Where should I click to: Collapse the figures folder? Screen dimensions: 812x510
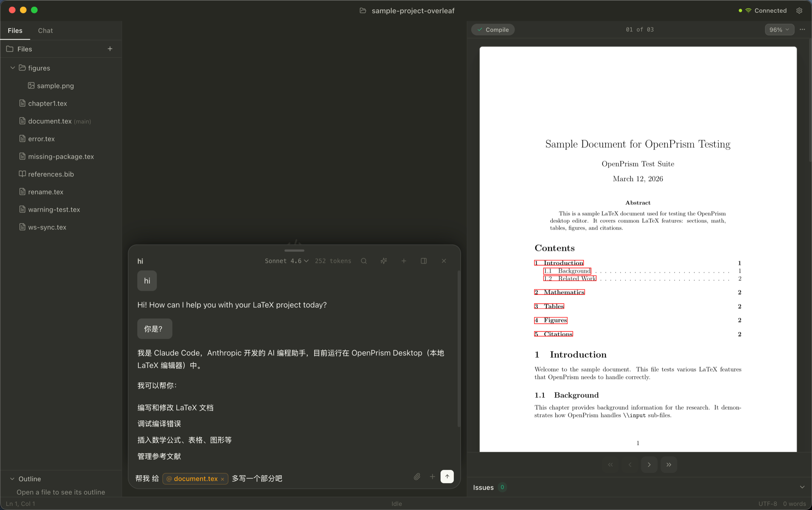point(13,68)
